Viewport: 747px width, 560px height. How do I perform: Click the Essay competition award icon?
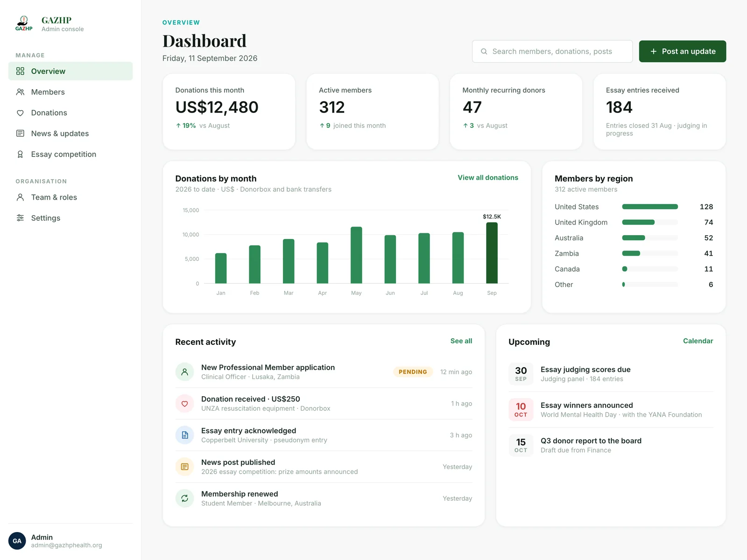[x=20, y=154]
